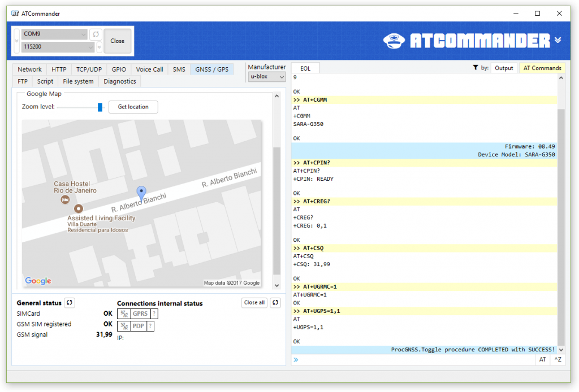Toggle the Output log filter

coord(504,68)
